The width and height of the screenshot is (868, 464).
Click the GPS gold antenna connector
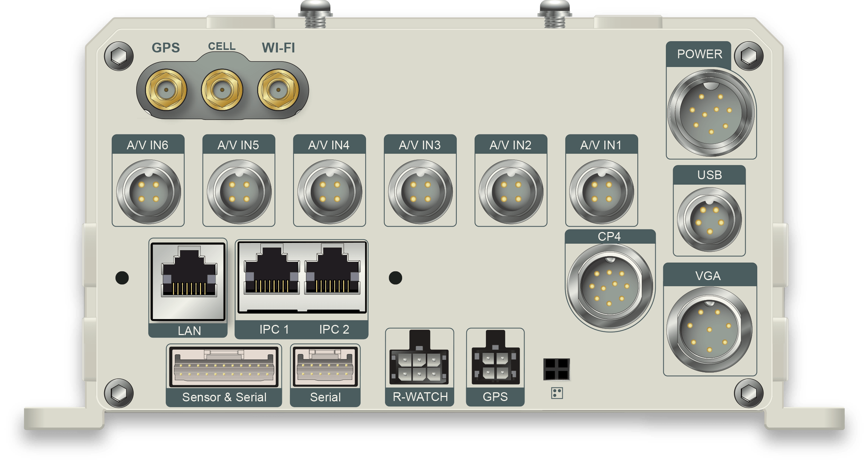(166, 90)
